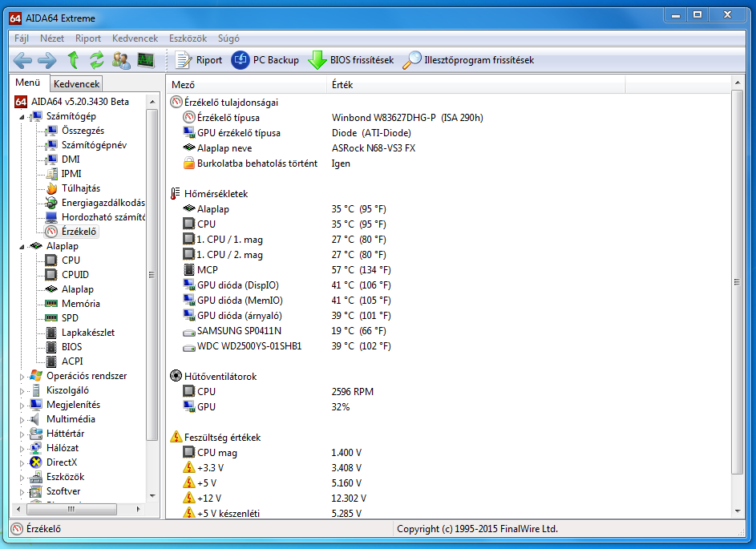
Task: Expand the Multimédia node
Action: (x=22, y=420)
